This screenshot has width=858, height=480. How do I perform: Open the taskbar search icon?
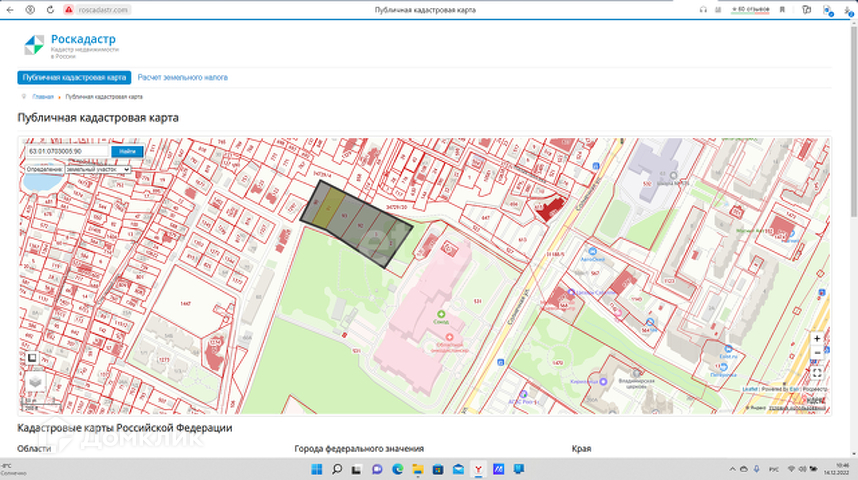pos(338,469)
